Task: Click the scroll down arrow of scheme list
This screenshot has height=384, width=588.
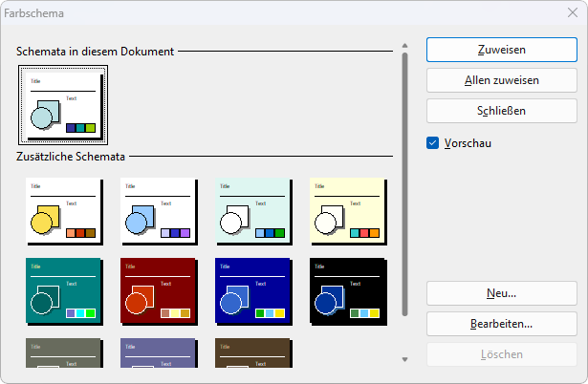Action: (x=404, y=360)
